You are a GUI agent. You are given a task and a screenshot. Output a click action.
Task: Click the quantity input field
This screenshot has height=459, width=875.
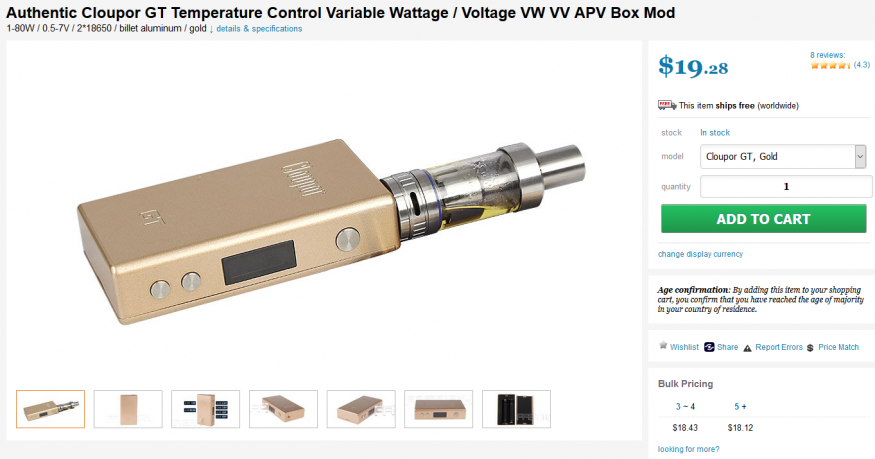point(786,186)
